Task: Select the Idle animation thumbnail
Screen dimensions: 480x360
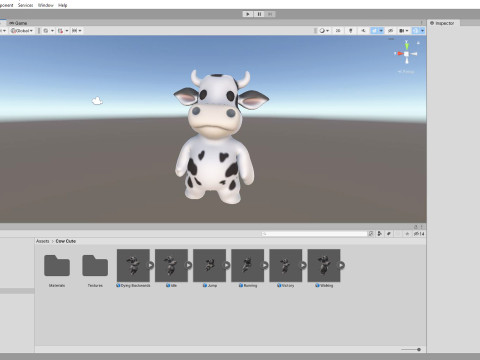Action: [171, 265]
